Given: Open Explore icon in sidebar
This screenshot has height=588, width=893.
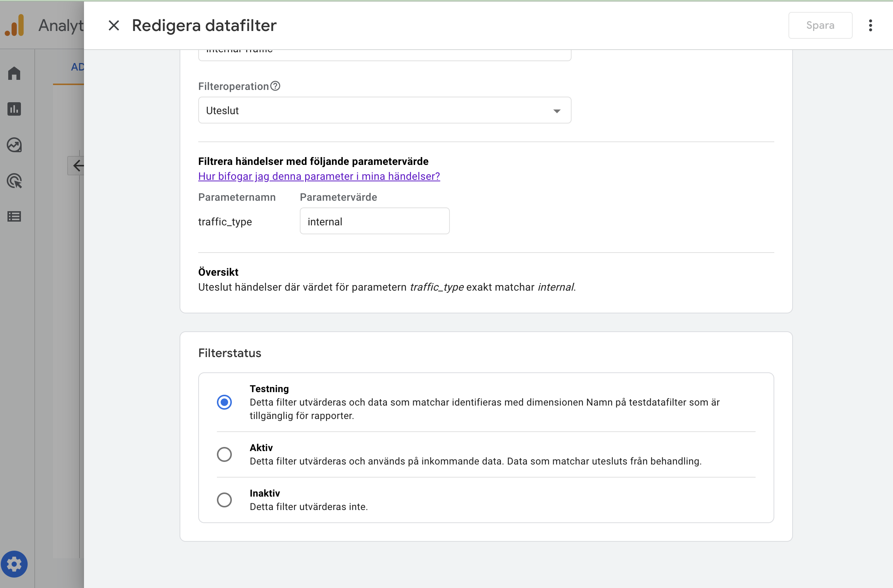Looking at the screenshot, I should 14,145.
